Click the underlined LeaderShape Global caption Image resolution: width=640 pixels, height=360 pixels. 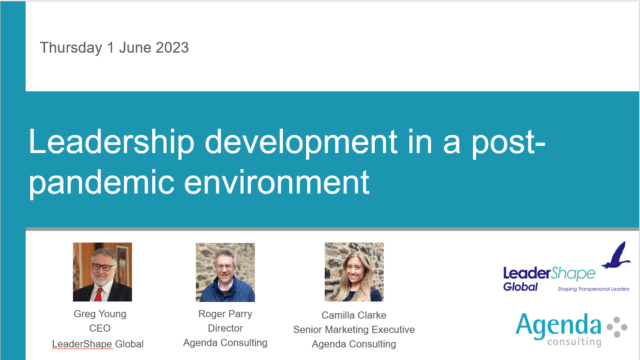[x=98, y=344]
